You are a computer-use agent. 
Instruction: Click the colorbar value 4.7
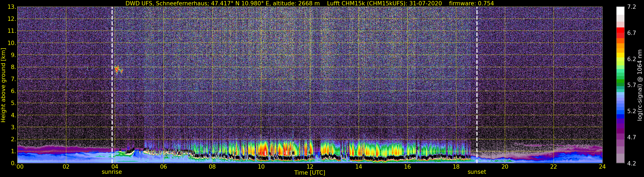pyautogui.click(x=632, y=137)
